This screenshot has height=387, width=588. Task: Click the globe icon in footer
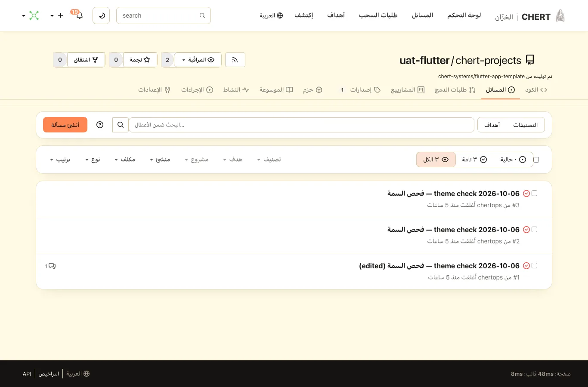tap(87, 374)
